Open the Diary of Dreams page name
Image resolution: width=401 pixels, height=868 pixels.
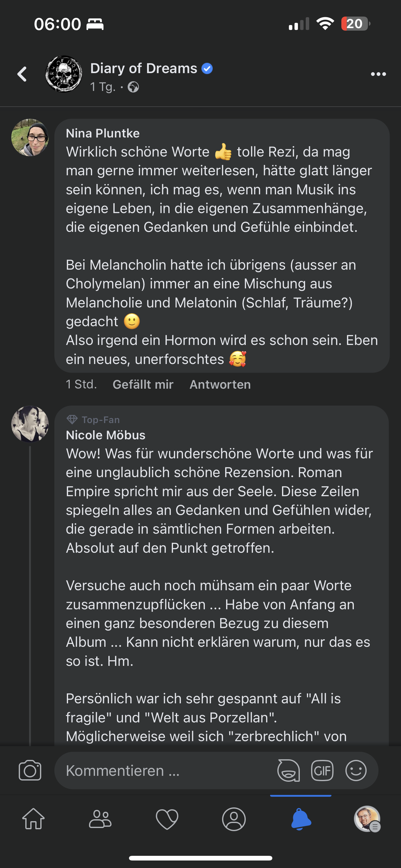click(x=144, y=68)
